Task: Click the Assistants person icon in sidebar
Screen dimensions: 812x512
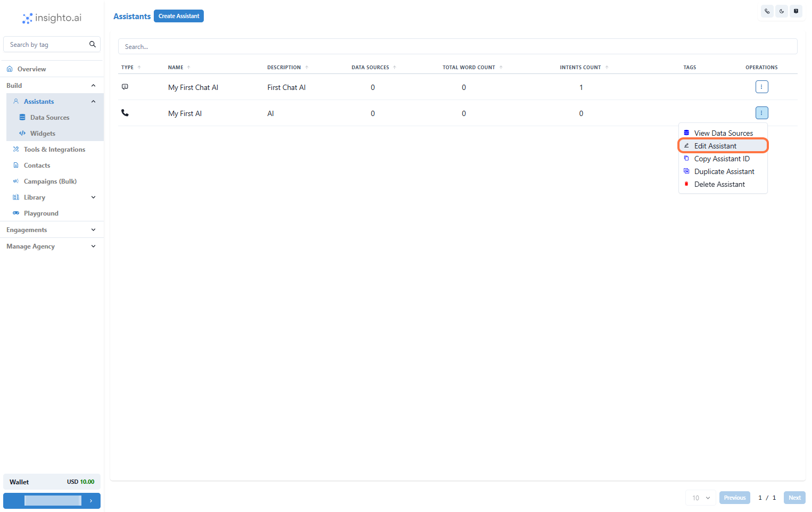Action: tap(16, 101)
